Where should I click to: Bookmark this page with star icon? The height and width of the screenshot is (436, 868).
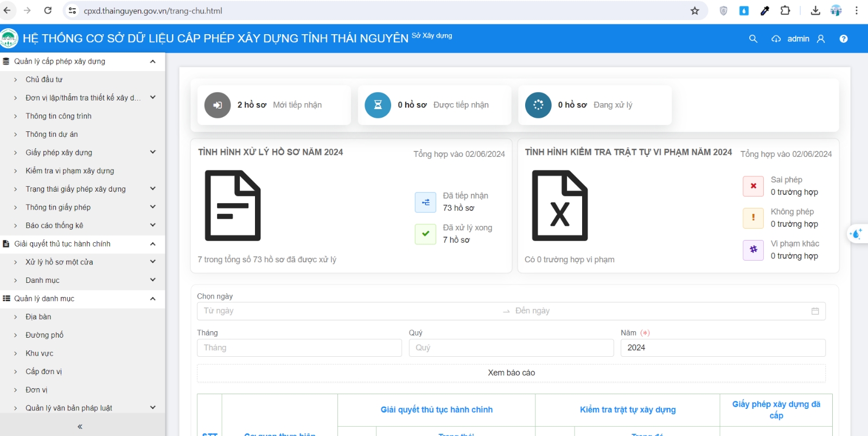[695, 11]
